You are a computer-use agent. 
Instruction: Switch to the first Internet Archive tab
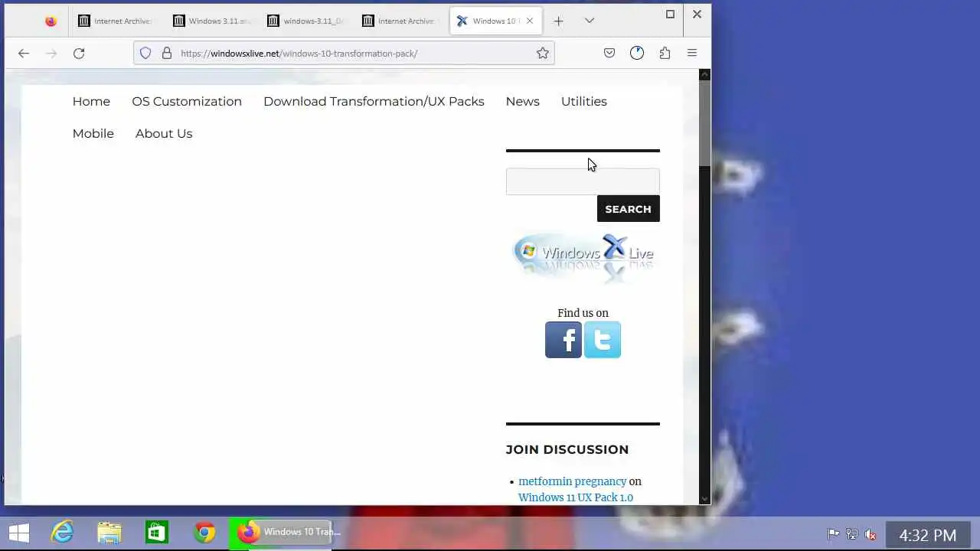116,21
